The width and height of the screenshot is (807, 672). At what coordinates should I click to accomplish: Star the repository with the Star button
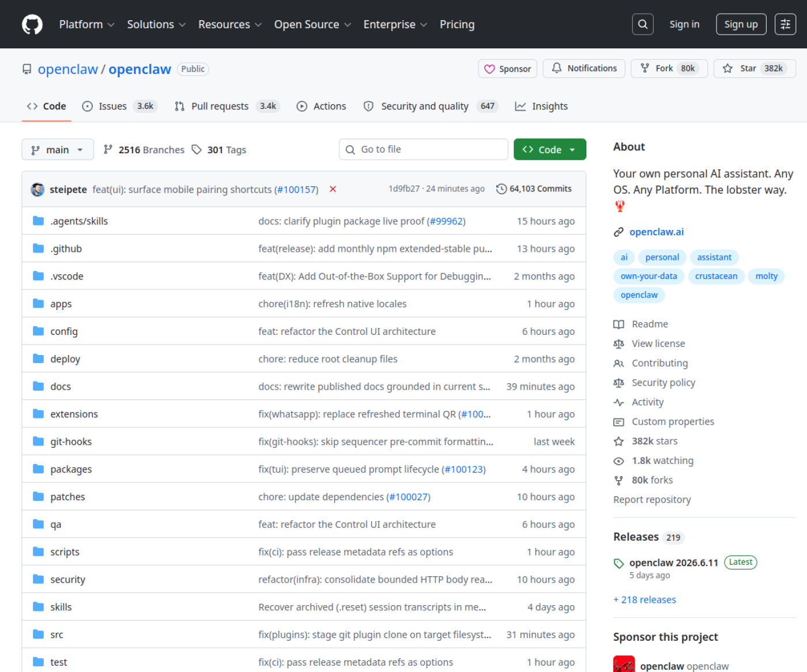point(755,69)
